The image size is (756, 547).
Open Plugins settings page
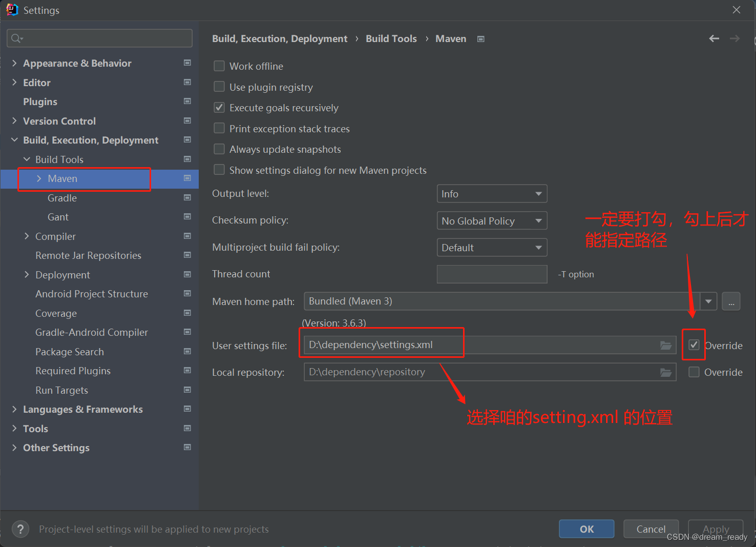click(x=40, y=102)
